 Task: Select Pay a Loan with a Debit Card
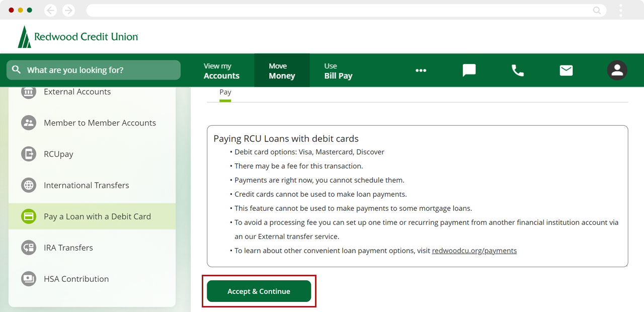click(x=92, y=216)
